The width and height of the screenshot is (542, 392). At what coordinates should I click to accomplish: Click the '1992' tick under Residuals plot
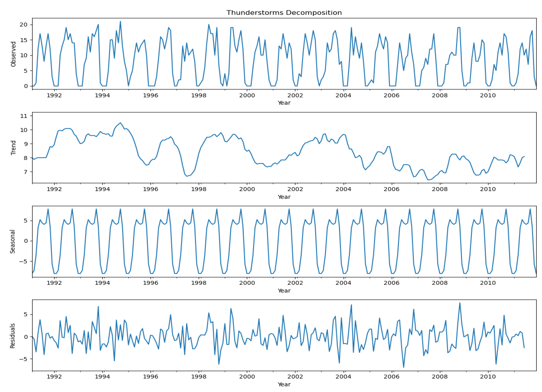[54, 377]
